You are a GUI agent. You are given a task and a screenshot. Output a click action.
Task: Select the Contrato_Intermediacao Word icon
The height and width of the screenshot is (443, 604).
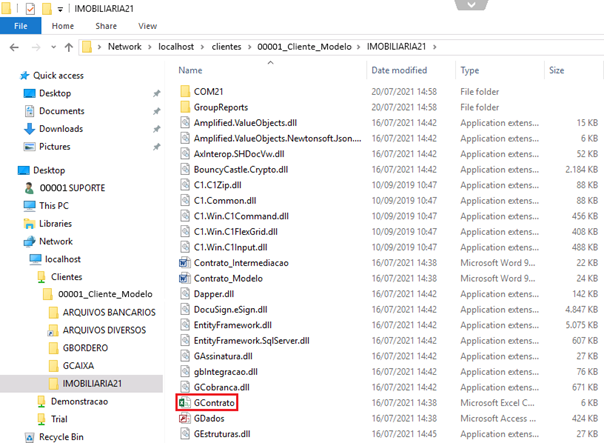185,263
